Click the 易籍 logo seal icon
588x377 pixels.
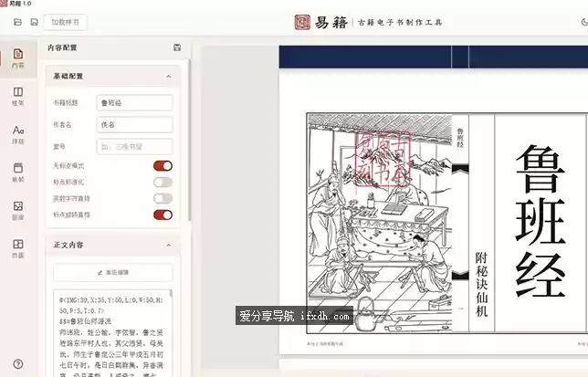tap(302, 22)
